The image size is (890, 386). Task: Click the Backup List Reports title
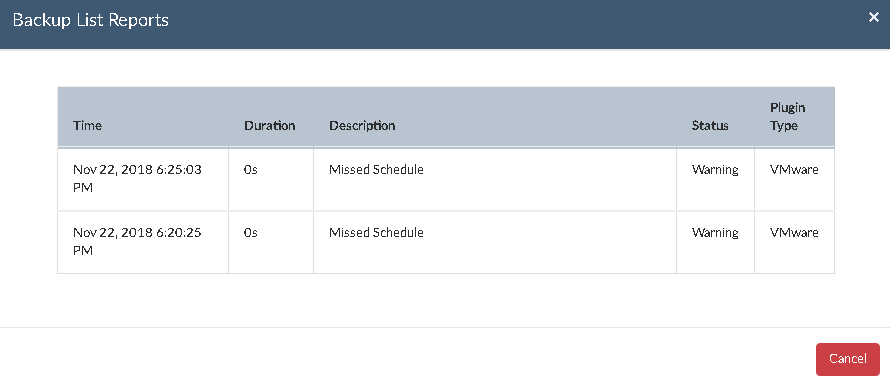pos(91,20)
